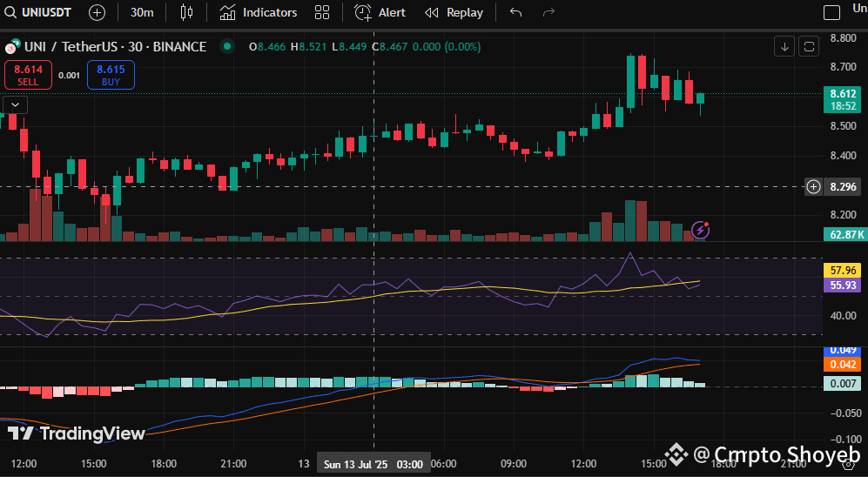Viewport: 868px width, 477px height.
Task: Click the 0.007 MACD histogram label
Action: (843, 384)
